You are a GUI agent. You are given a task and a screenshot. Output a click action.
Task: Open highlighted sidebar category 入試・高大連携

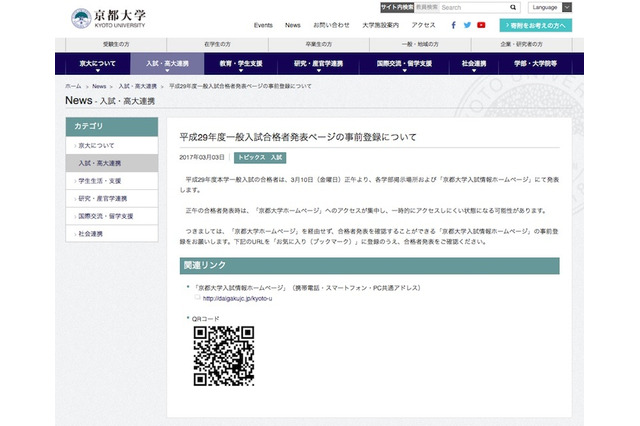(x=112, y=163)
